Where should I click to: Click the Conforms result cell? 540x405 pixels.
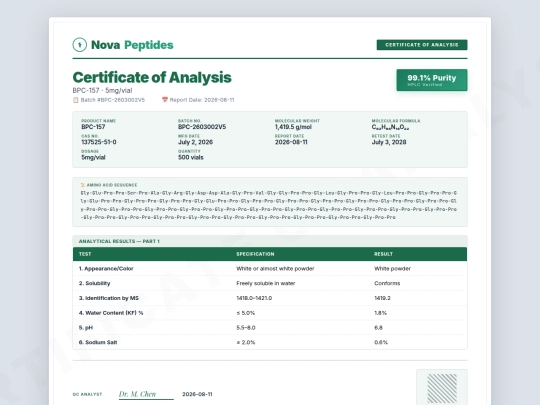pyautogui.click(x=387, y=283)
